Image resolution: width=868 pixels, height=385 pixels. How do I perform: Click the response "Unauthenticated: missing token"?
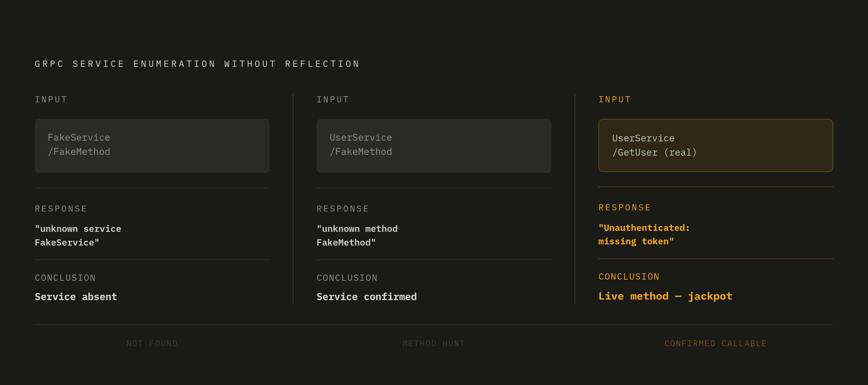pos(644,235)
